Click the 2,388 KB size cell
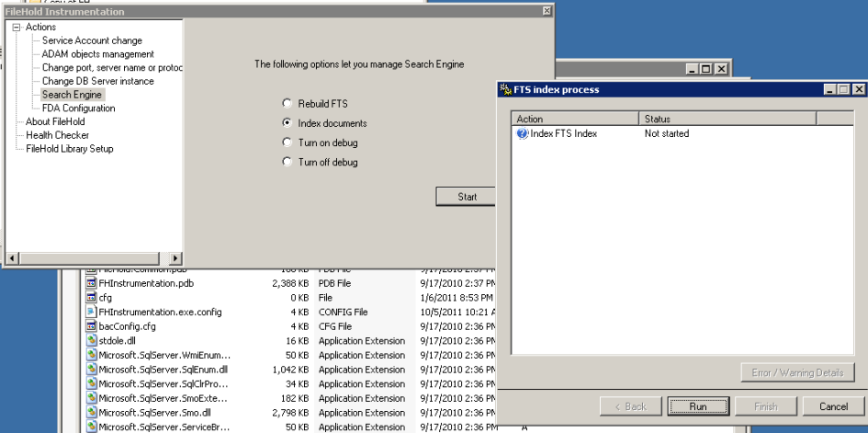The height and width of the screenshot is (433, 868). [290, 283]
